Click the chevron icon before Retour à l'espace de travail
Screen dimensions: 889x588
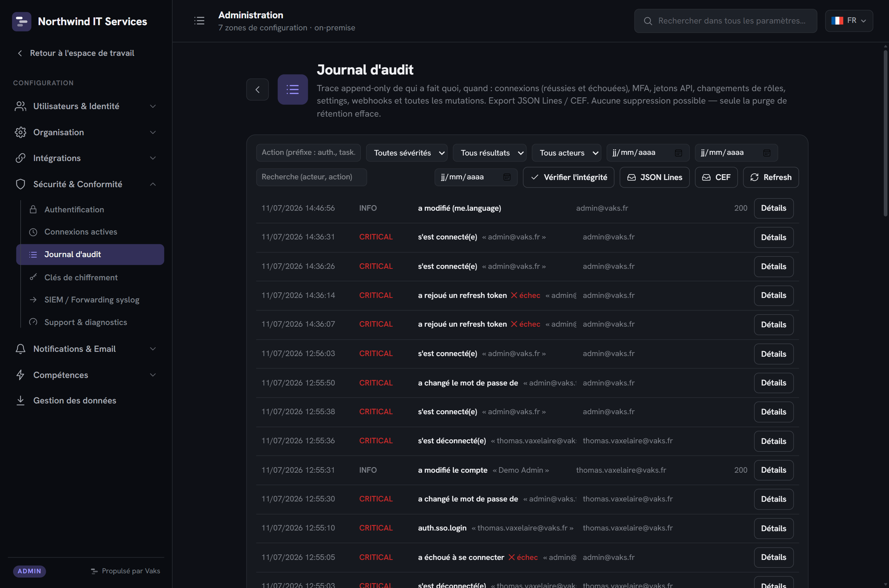[x=20, y=53]
